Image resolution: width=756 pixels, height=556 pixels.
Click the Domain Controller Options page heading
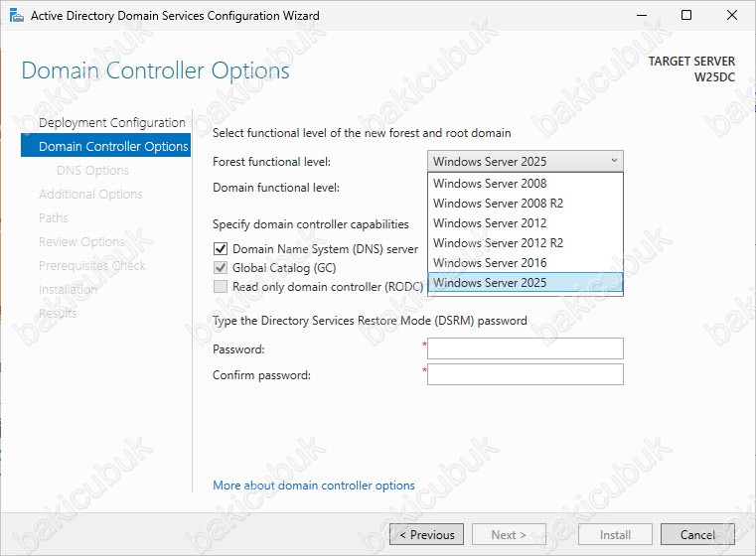(x=155, y=70)
